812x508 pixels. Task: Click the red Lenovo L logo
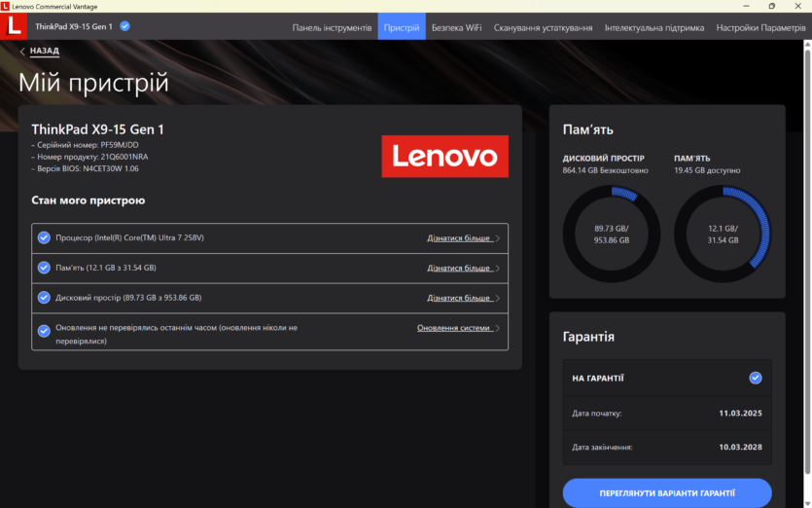pos(14,26)
